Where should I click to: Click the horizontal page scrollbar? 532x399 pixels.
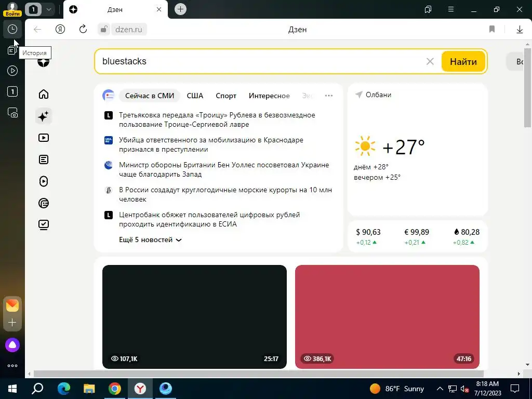(259, 374)
